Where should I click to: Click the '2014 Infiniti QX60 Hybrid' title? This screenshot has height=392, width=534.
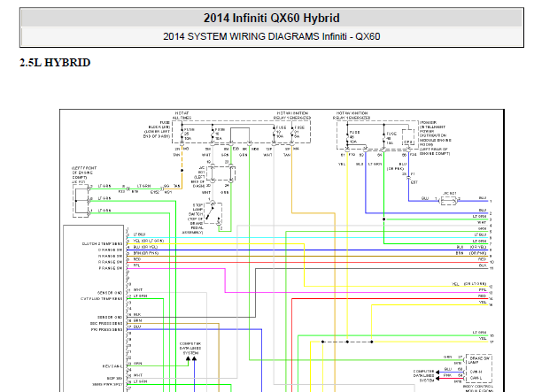271,18
